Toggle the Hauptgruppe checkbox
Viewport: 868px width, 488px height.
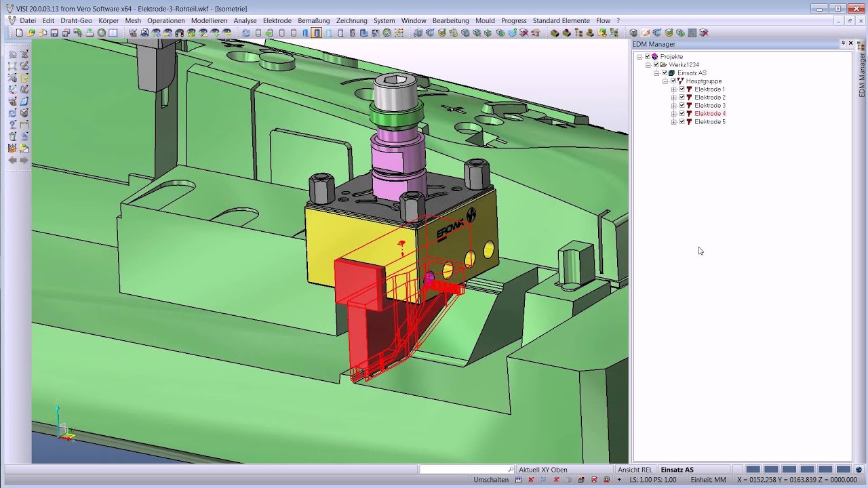673,81
